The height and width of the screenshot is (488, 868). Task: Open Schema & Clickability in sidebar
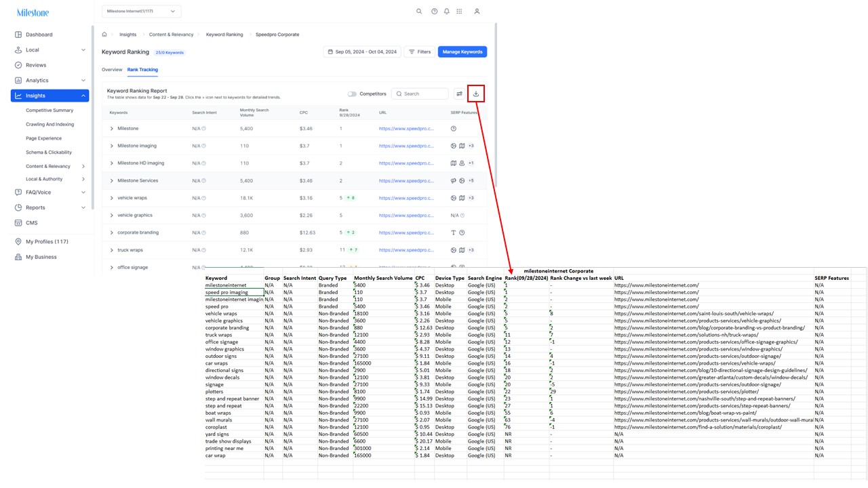(49, 152)
